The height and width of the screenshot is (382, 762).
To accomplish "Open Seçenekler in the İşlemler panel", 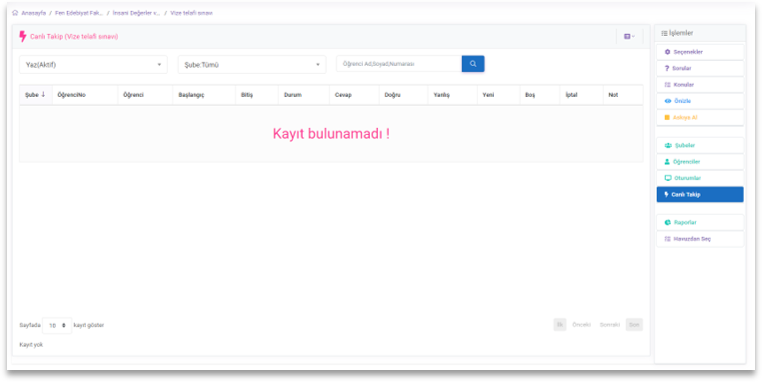I will (x=700, y=52).
